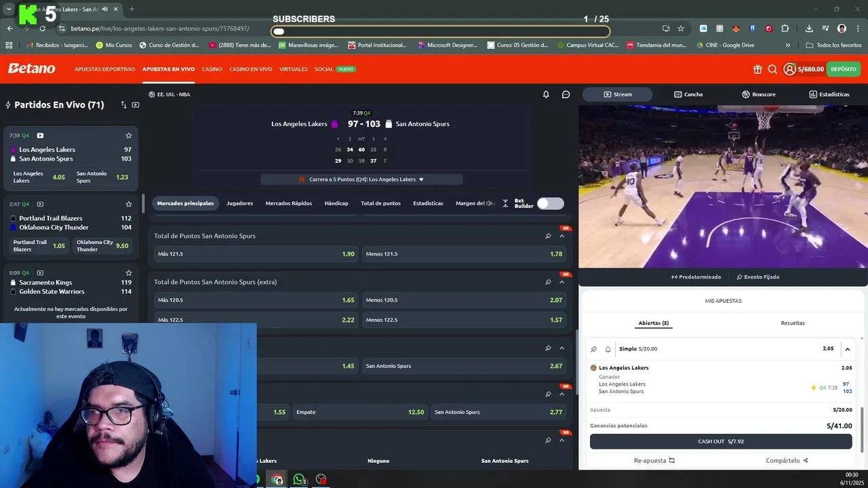The height and width of the screenshot is (488, 868).
Task: Select Empate odds 12.50
Action: 360,412
